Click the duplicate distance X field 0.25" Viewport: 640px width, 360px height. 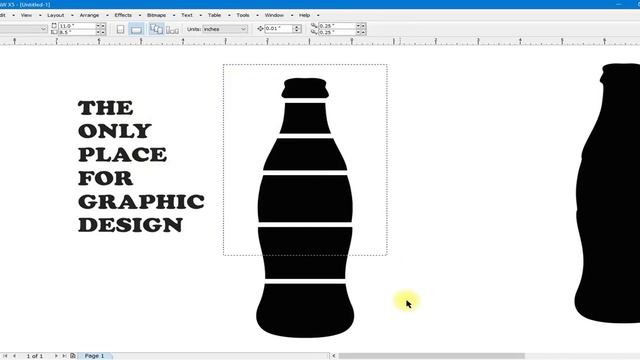(x=337, y=26)
